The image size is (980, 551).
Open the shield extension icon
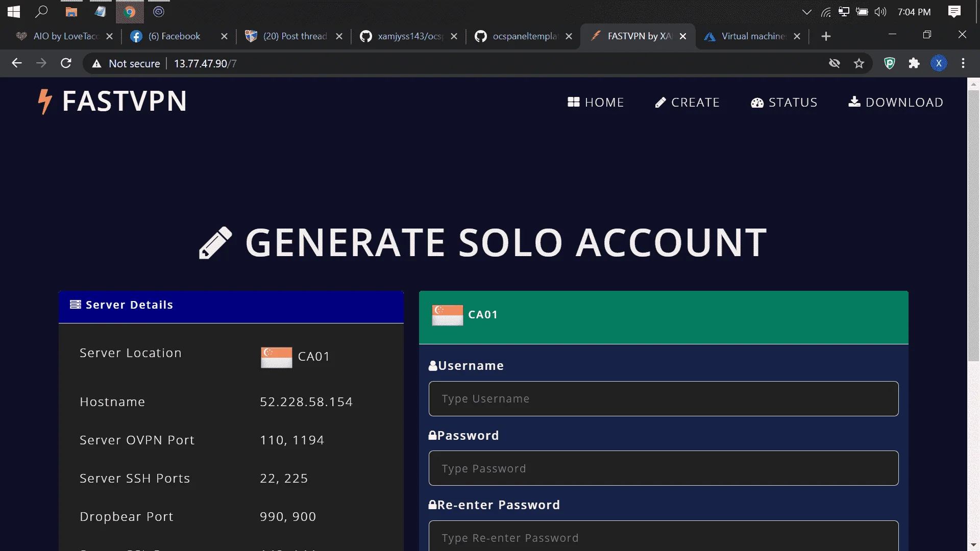890,63
